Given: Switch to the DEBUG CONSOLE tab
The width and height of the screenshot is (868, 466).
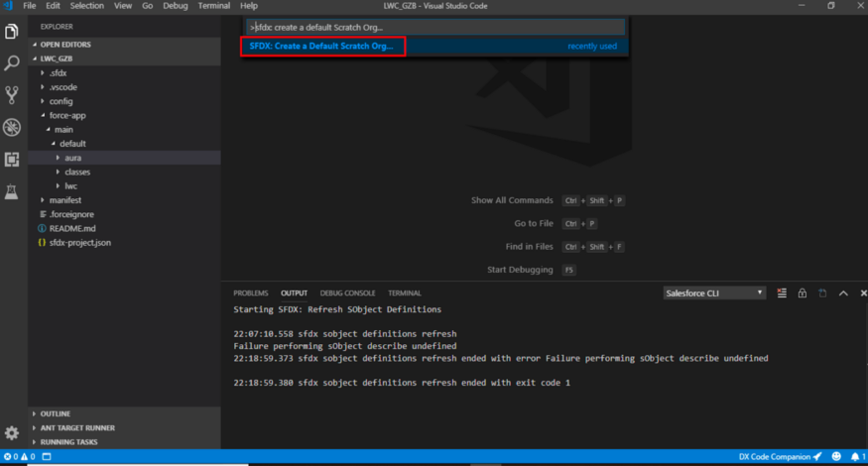Looking at the screenshot, I should 347,293.
